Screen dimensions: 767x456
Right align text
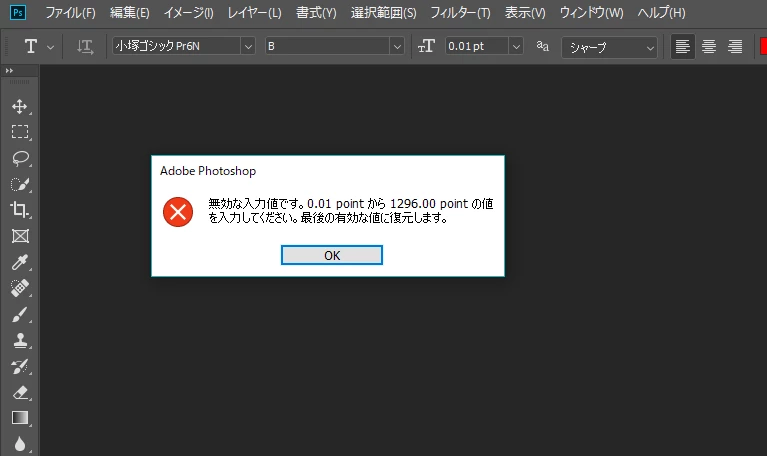click(735, 46)
